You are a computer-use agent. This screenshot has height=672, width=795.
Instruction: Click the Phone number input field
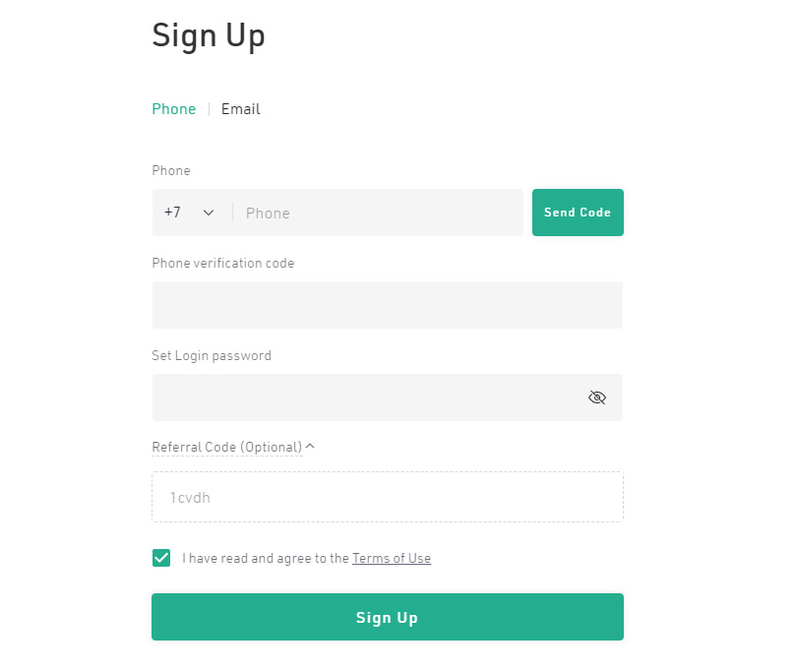pyautogui.click(x=374, y=213)
